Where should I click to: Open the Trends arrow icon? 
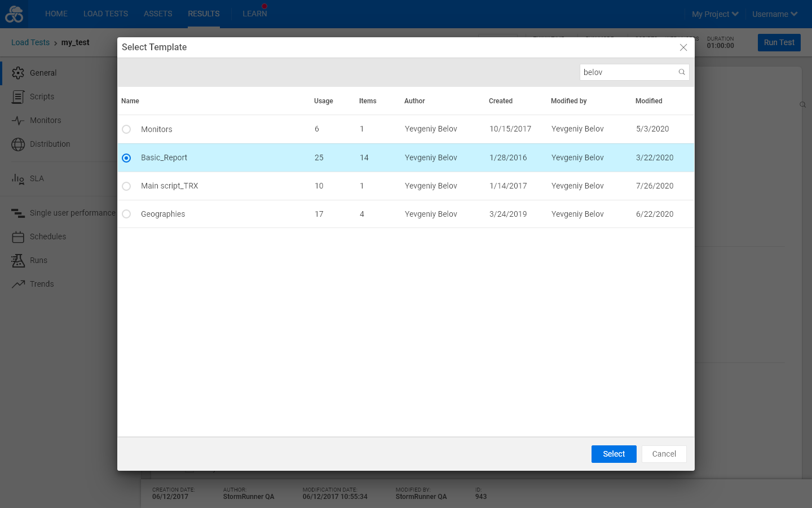(x=18, y=284)
